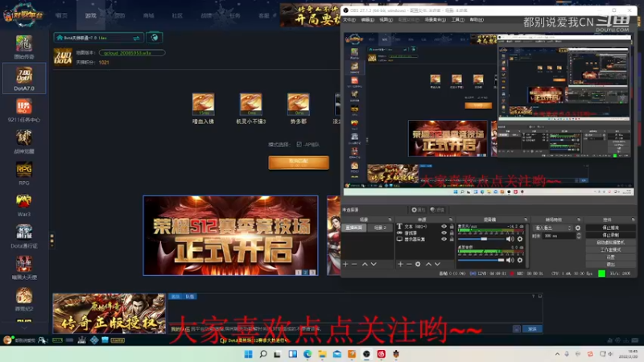Click the desktop audio volume slider in OBS mixer
The height and width of the screenshot is (362, 644).
[481, 260]
